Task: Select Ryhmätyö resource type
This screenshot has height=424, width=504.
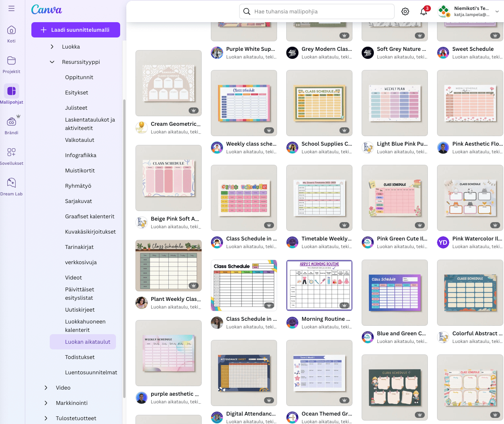Action: pos(78,186)
